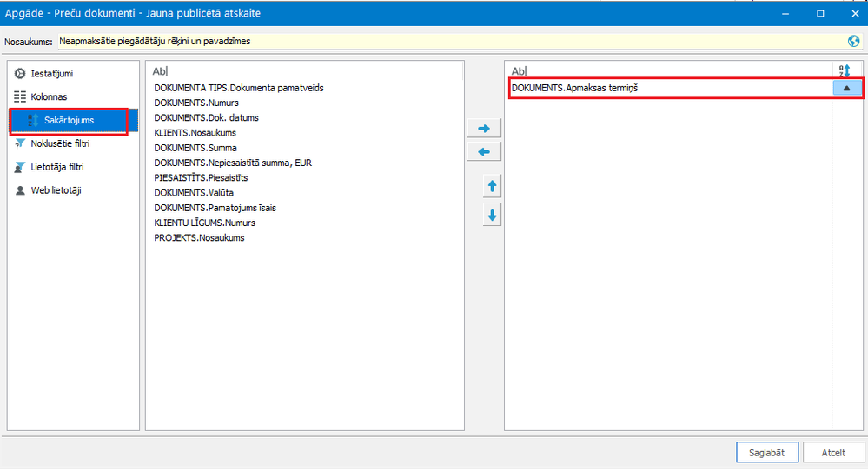The width and height of the screenshot is (868, 472).
Task: Remove field using blue left arrow
Action: coord(484,152)
